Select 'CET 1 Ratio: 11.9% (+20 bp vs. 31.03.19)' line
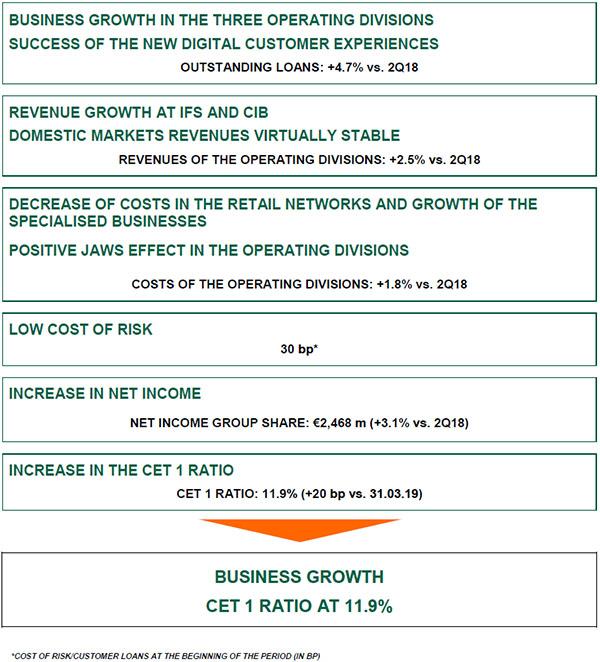The image size is (600, 662). (x=299, y=494)
